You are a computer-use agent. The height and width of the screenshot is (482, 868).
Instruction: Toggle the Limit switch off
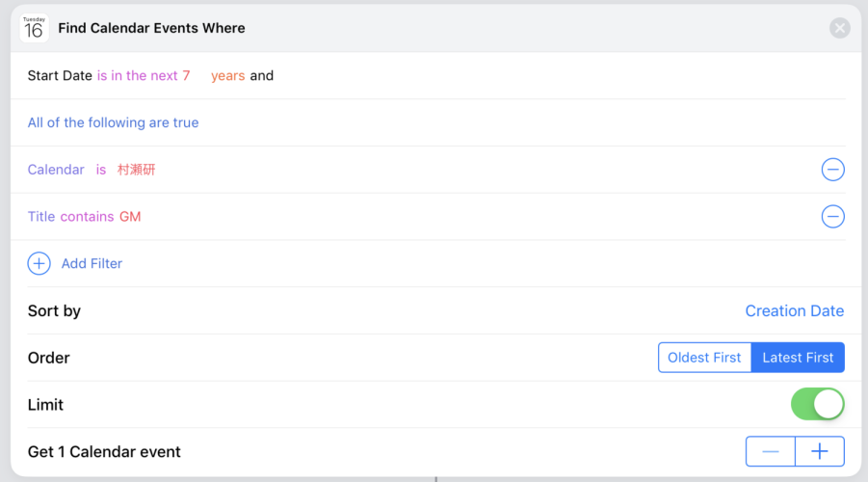[818, 404]
